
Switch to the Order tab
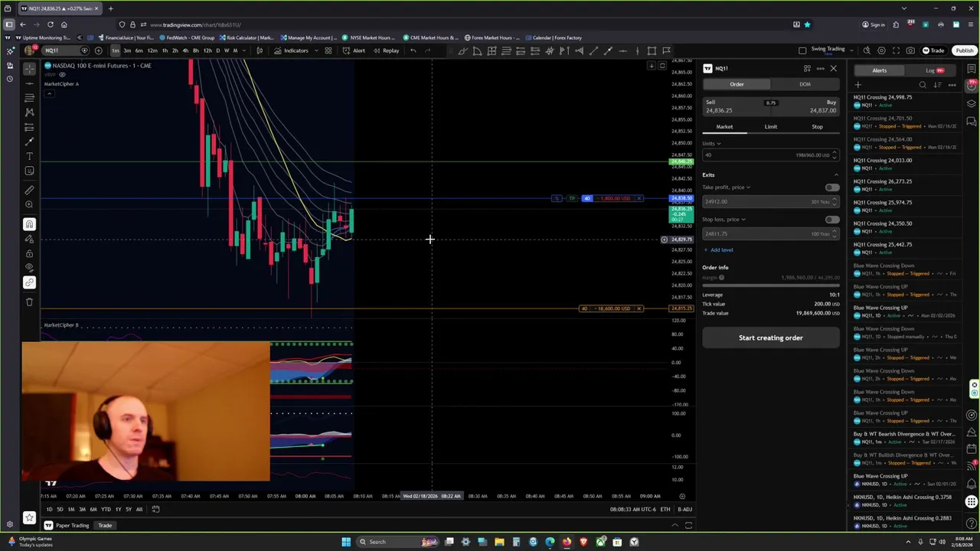[x=737, y=84]
